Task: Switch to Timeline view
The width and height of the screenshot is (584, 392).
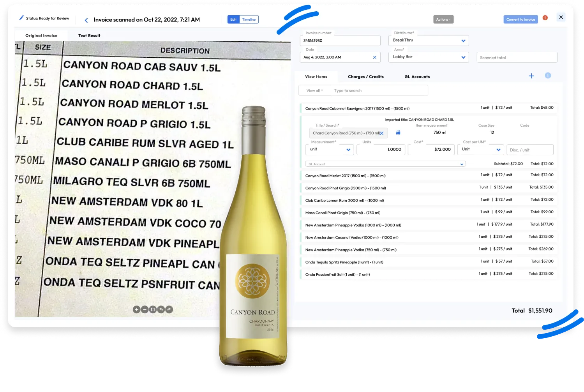Action: click(x=249, y=19)
